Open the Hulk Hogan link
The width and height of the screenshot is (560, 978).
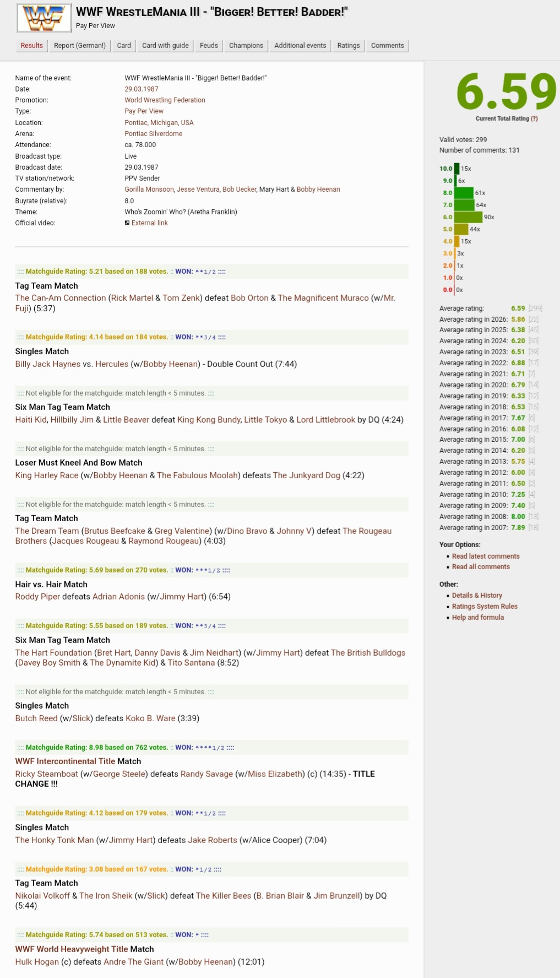[37, 962]
